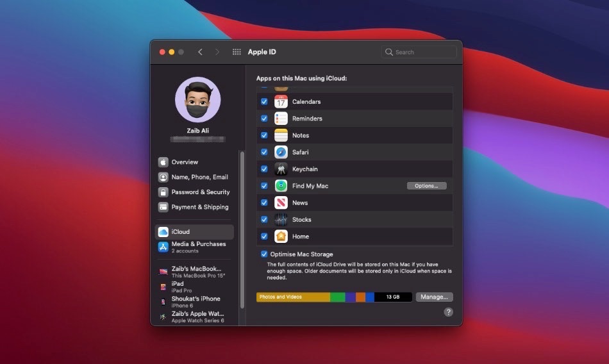The height and width of the screenshot is (364, 609).
Task: Click the Apple ID window title
Action: pyautogui.click(x=262, y=52)
